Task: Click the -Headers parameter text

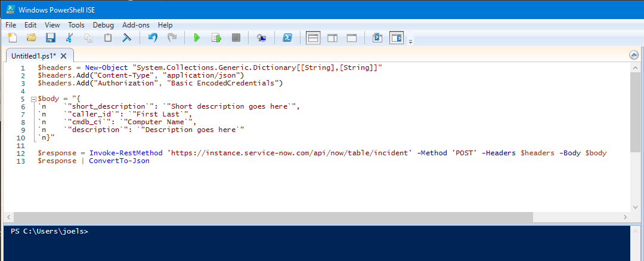Action: pyautogui.click(x=499, y=153)
